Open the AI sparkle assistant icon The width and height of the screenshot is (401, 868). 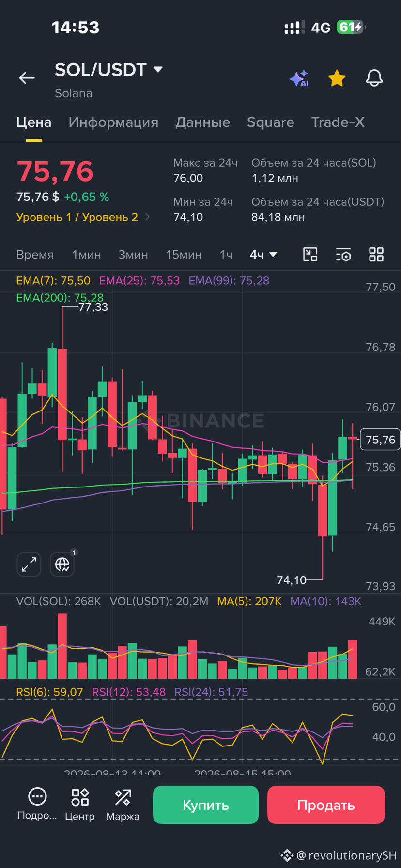click(299, 78)
